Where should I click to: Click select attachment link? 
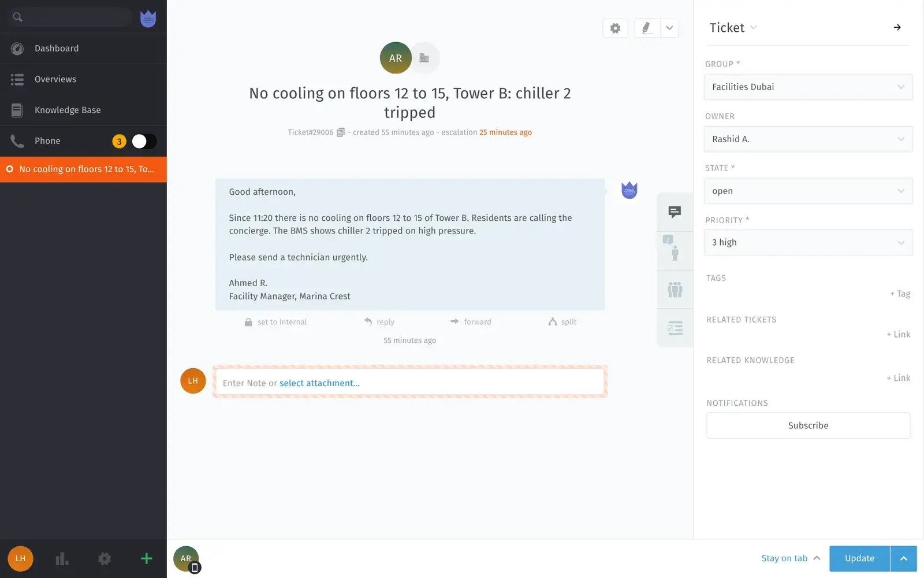(319, 383)
